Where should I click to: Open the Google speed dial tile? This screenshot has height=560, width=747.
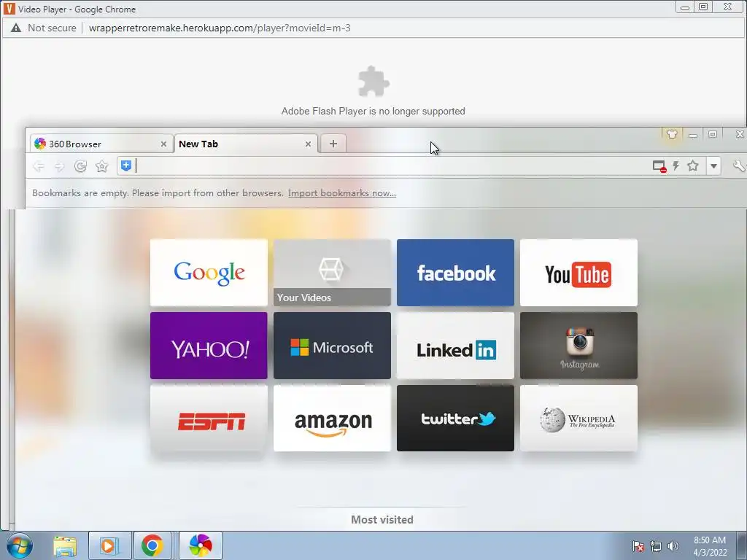(x=209, y=273)
